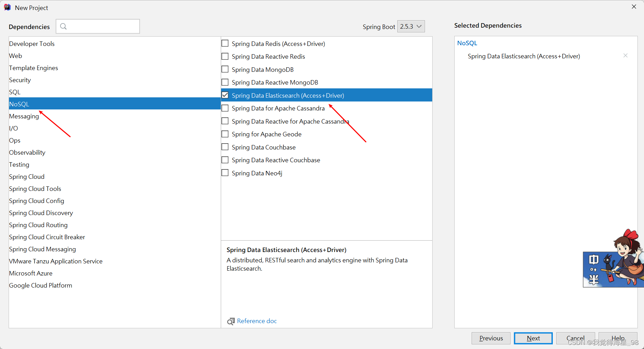The width and height of the screenshot is (644, 349).
Task: Enable Spring Data Neo4j dependency
Action: pos(225,173)
